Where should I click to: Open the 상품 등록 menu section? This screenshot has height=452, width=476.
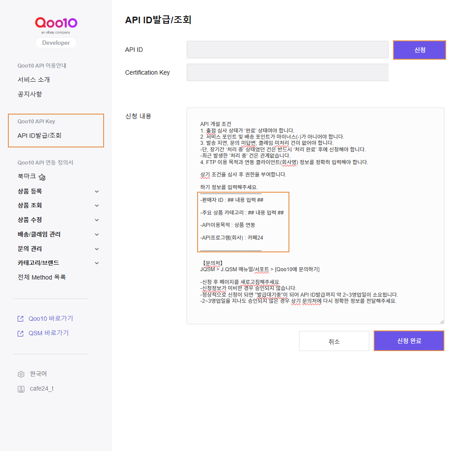(x=30, y=191)
